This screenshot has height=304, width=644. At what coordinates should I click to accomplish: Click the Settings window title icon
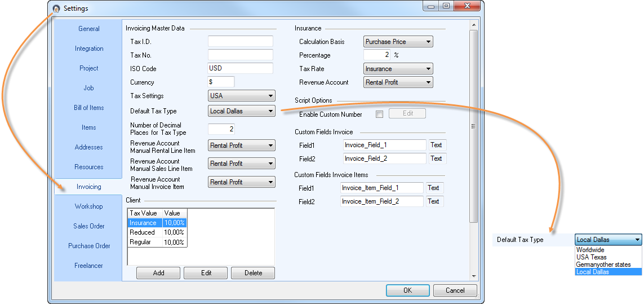click(56, 8)
